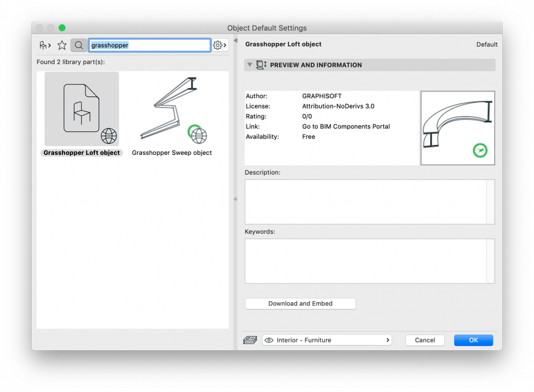The image size is (534, 392).
Task: Click the Attribution-NoDerivs 3.0 license text
Action: (x=338, y=106)
